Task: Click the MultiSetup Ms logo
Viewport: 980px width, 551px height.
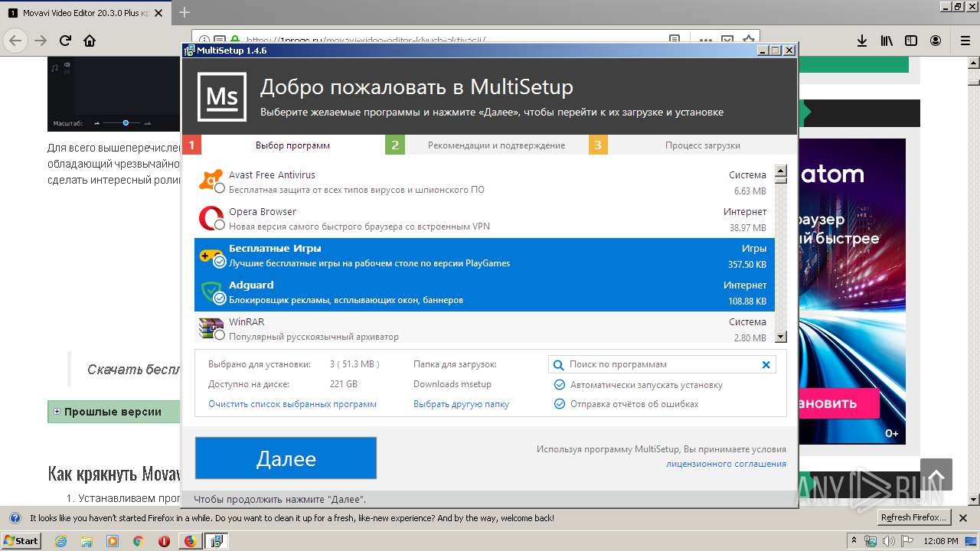Action: [222, 97]
